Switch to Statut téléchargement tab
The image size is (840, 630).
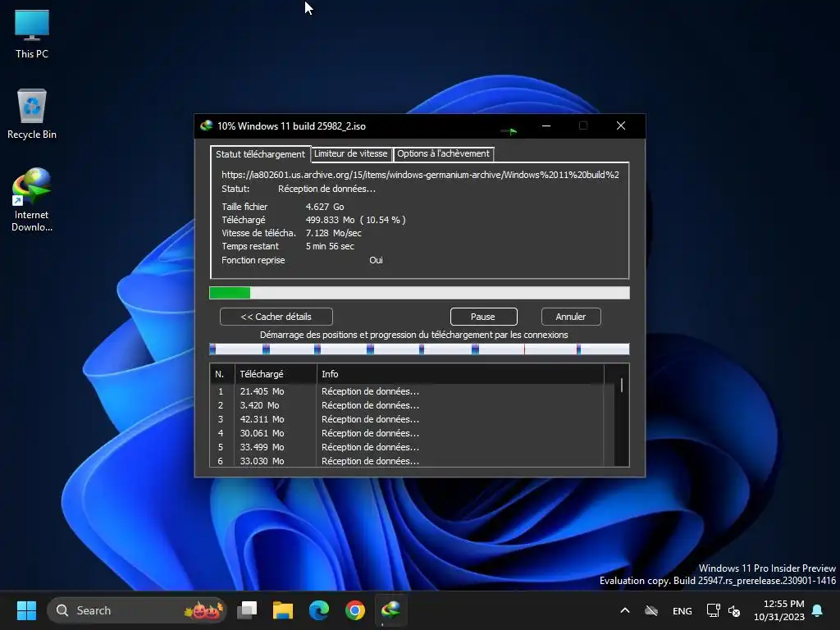click(x=260, y=154)
